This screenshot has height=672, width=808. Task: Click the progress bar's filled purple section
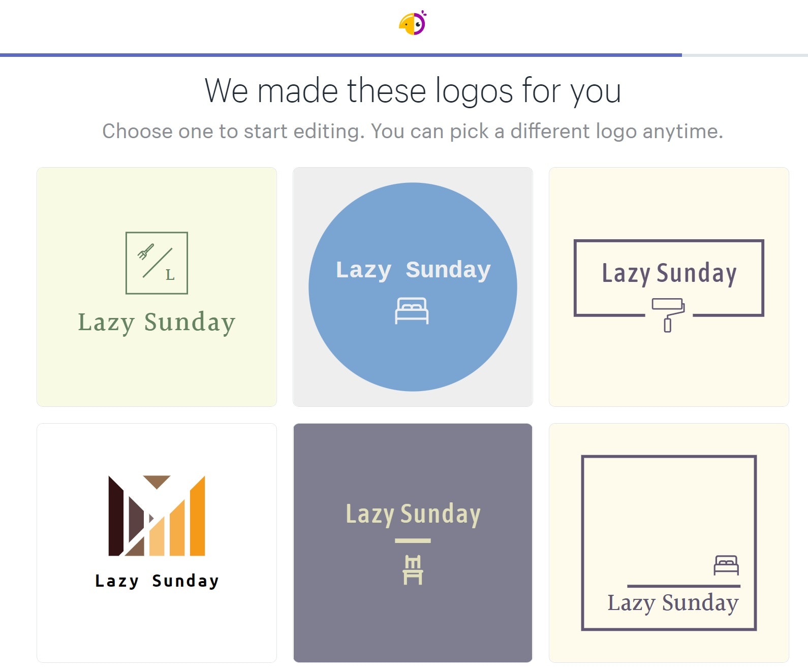pos(340,55)
